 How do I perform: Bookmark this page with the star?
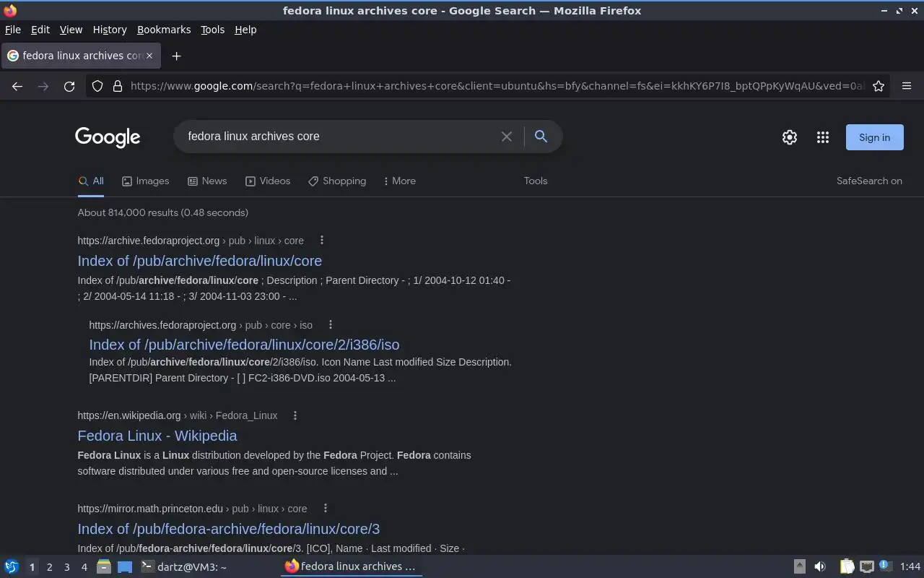click(879, 86)
